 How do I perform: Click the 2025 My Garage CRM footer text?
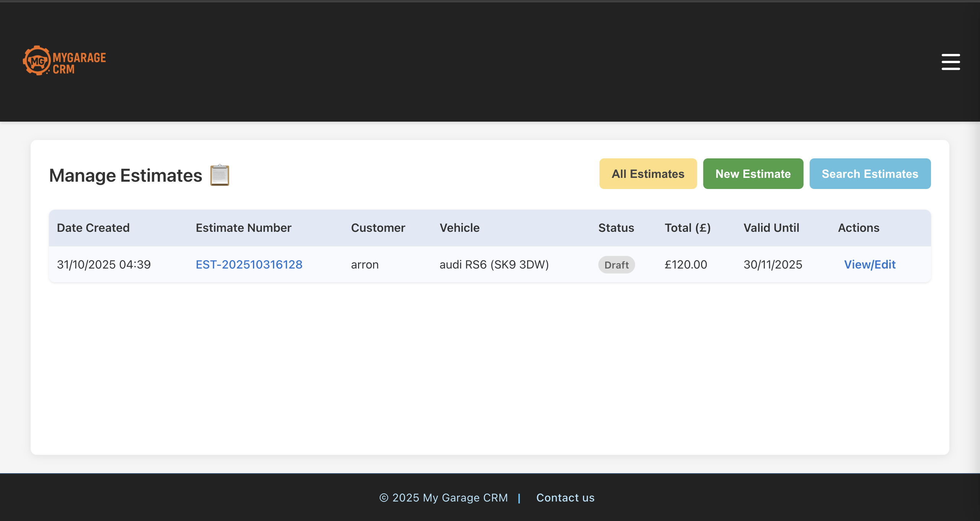(443, 498)
